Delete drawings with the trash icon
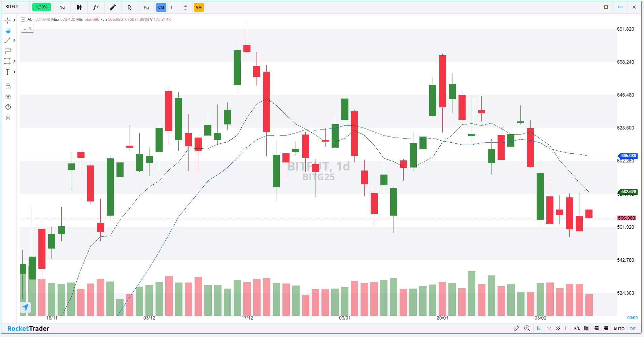 pyautogui.click(x=8, y=117)
